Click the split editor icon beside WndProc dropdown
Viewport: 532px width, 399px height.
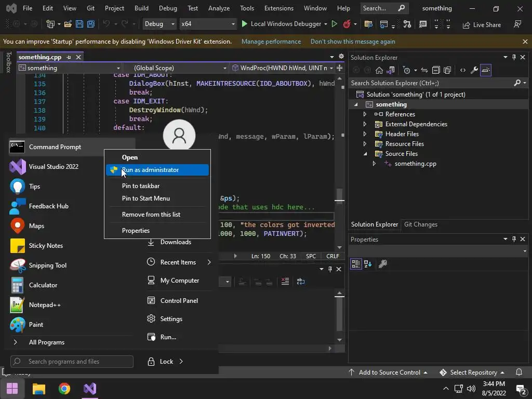tap(339, 68)
